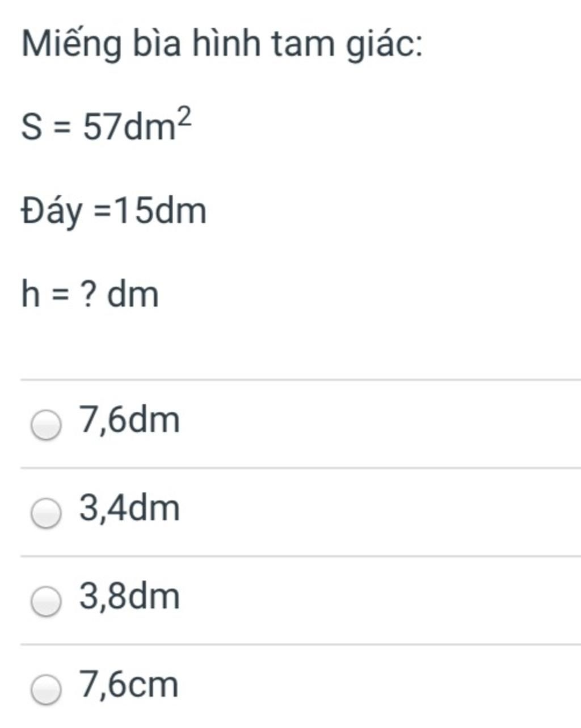Click the question mark in height line
Image resolution: width=581 pixels, height=728 pixels.
coord(87,294)
